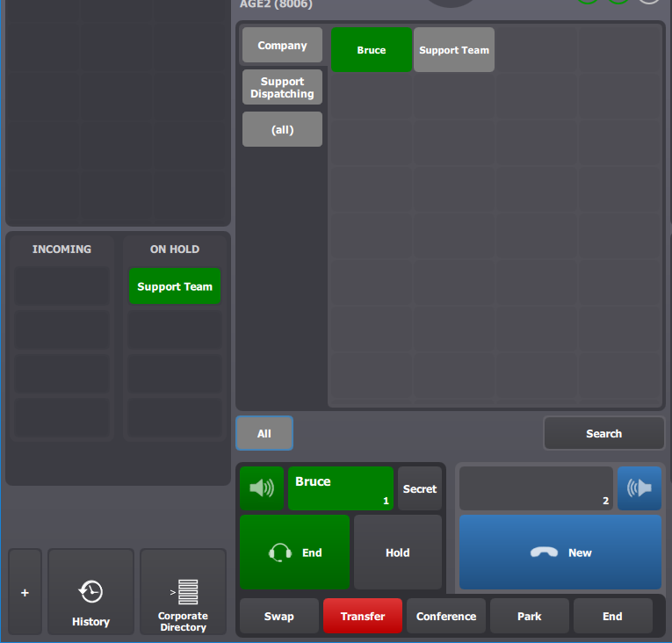
Task: Click the green Bruce contact tile
Action: tap(372, 50)
